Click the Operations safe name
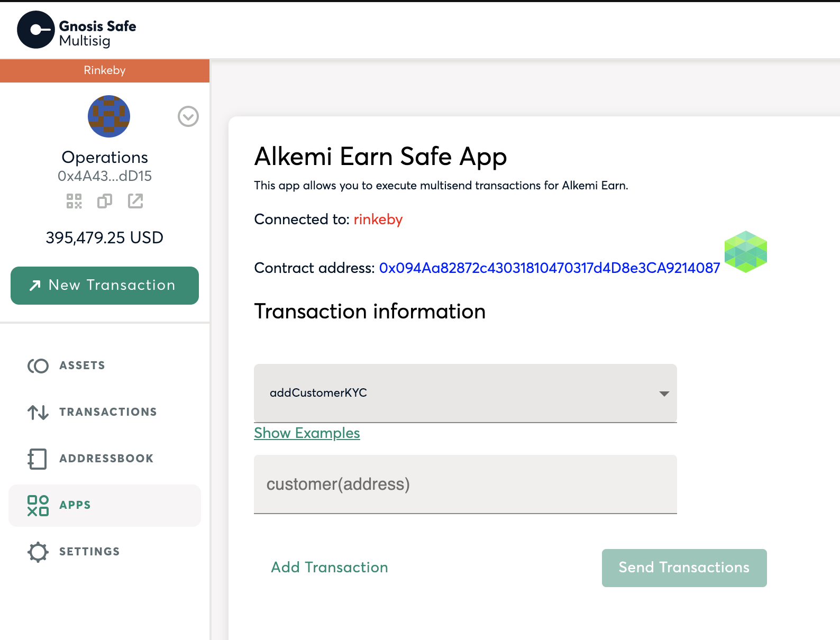Screen dimensions: 840x640 (x=105, y=157)
